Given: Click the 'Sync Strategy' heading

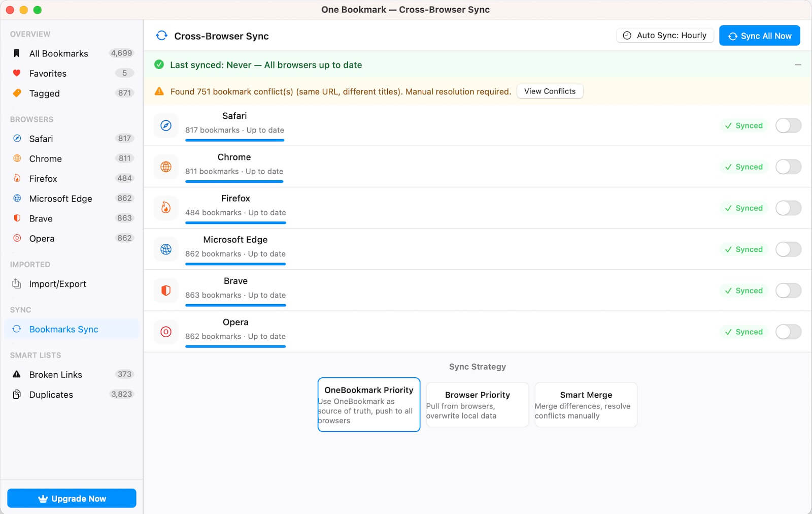Looking at the screenshot, I should pyautogui.click(x=478, y=367).
